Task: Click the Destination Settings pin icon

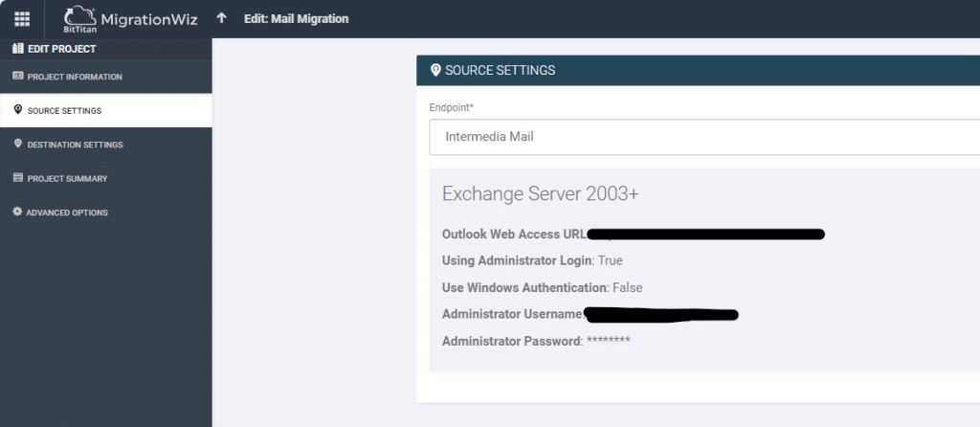Action: [17, 144]
